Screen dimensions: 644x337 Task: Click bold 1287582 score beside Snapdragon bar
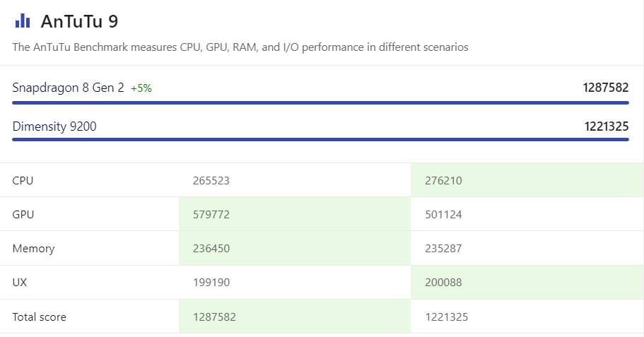tap(605, 88)
